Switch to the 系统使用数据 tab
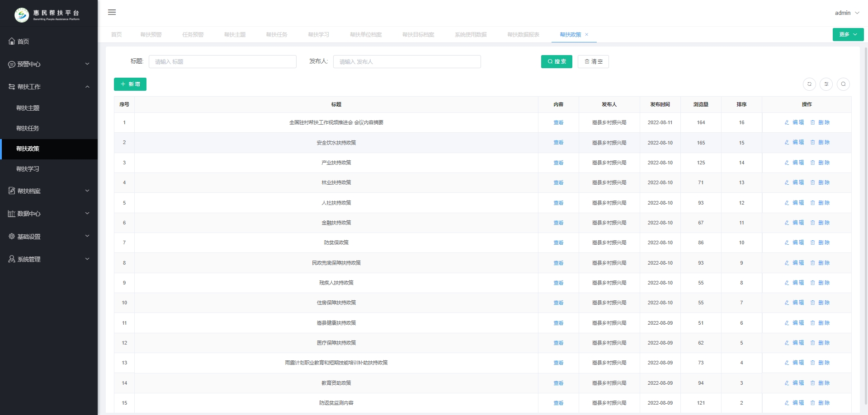This screenshot has height=415, width=868. click(x=471, y=34)
